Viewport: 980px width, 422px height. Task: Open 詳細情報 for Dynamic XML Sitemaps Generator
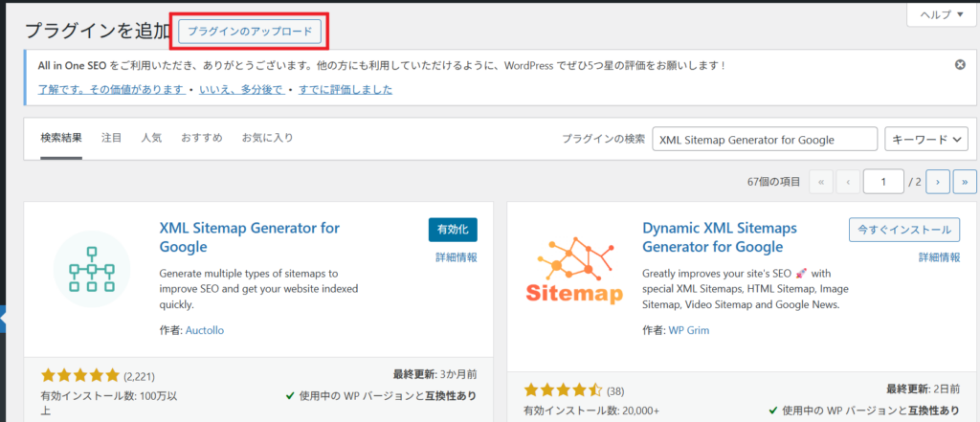pyautogui.click(x=940, y=257)
